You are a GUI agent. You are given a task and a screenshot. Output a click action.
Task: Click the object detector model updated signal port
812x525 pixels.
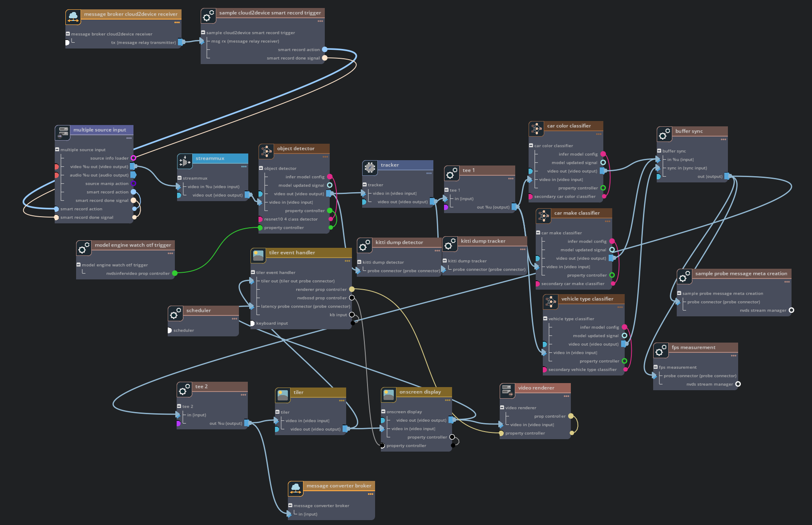[330, 185]
